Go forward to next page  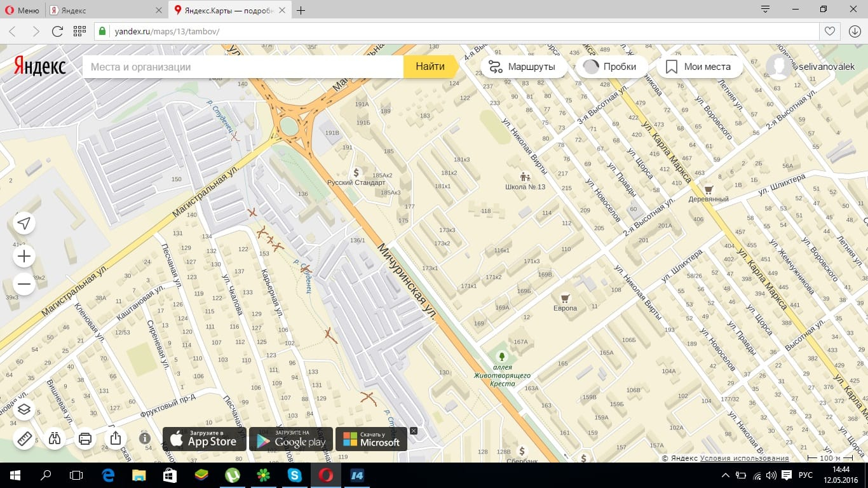click(x=36, y=31)
